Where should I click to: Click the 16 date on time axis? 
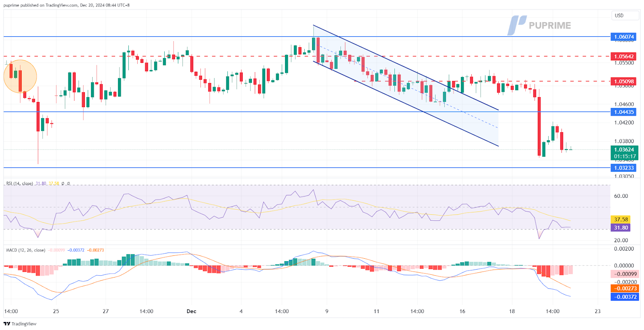coord(462,311)
